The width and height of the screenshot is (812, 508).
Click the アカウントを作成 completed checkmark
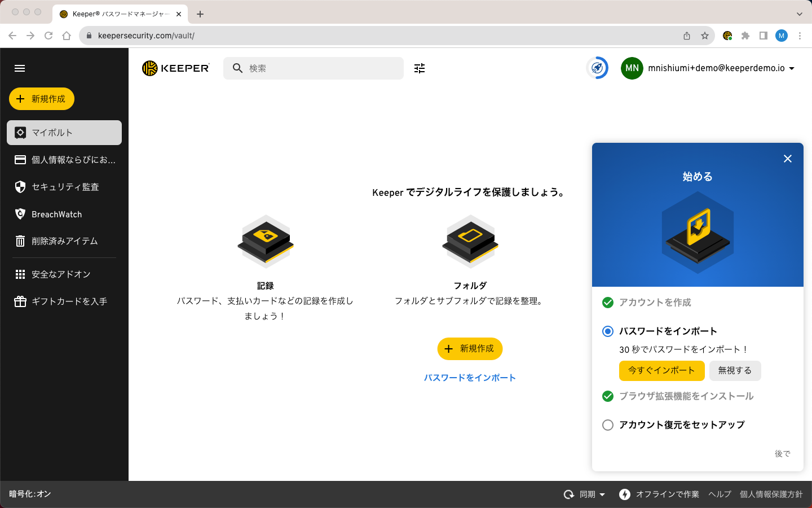[x=608, y=303]
